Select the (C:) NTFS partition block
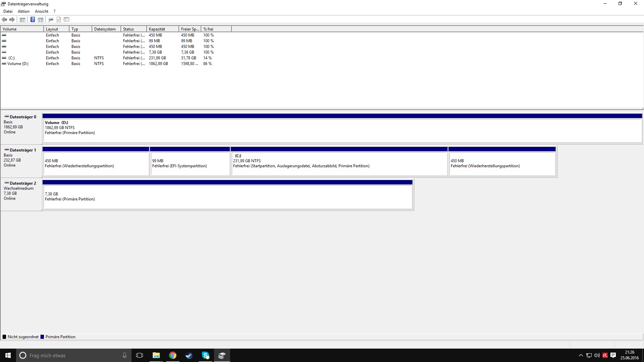The image size is (644, 362). [339, 164]
